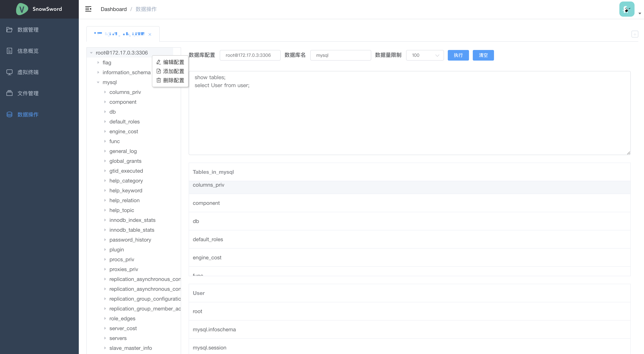
Task: Open the 数据量限制 dropdown showing 100
Action: (425, 55)
